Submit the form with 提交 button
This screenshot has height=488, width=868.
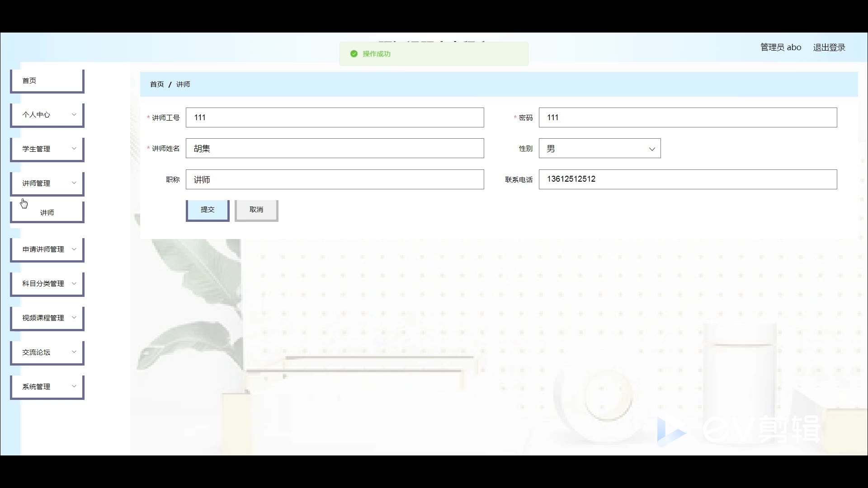point(208,210)
